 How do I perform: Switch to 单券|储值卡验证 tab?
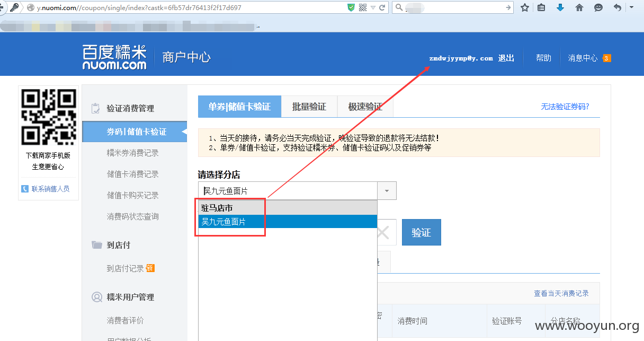[239, 107]
